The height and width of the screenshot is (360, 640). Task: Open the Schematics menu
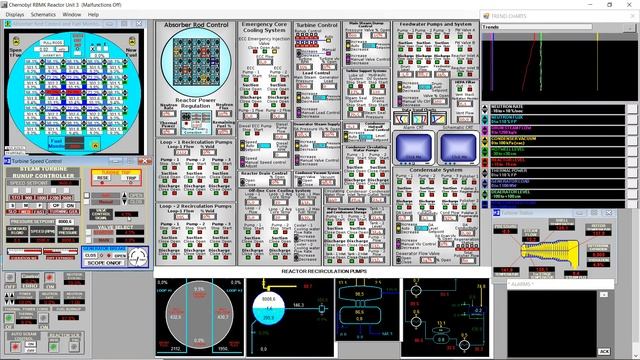pyautogui.click(x=43, y=14)
